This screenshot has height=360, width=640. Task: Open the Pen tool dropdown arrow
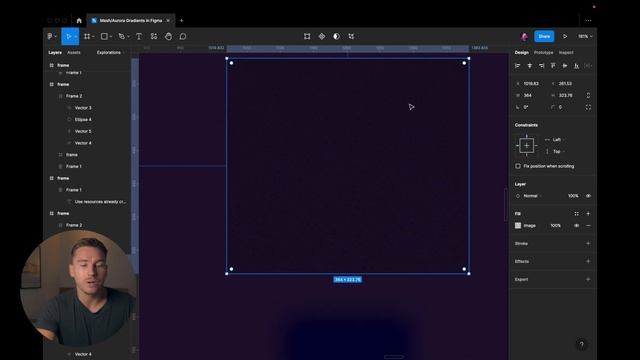click(128, 37)
